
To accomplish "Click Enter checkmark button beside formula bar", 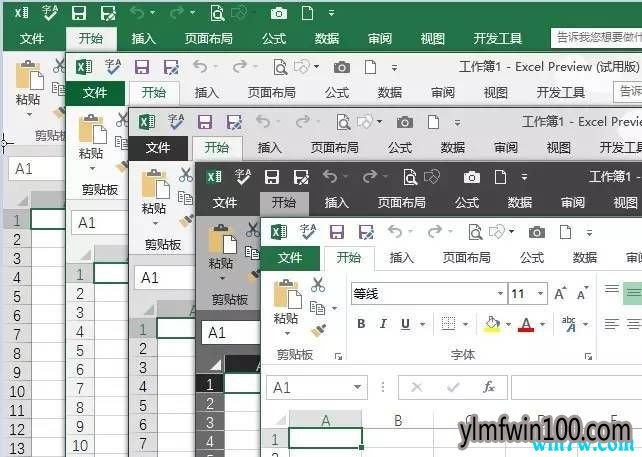I will pyautogui.click(x=453, y=387).
